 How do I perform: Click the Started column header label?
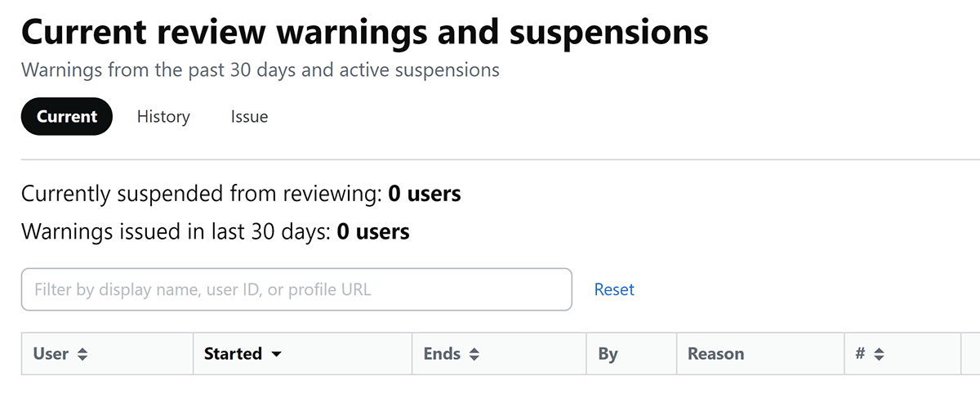[233, 354]
